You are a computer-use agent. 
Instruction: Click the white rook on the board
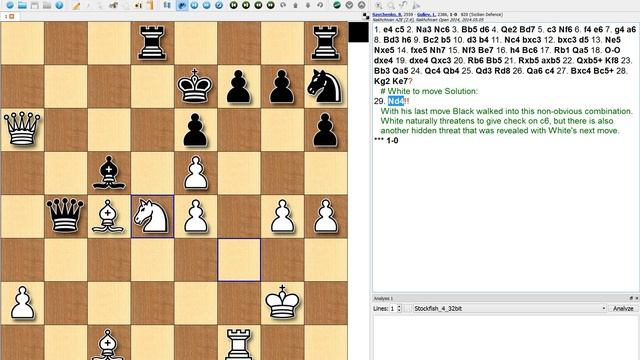pyautogui.click(x=239, y=345)
